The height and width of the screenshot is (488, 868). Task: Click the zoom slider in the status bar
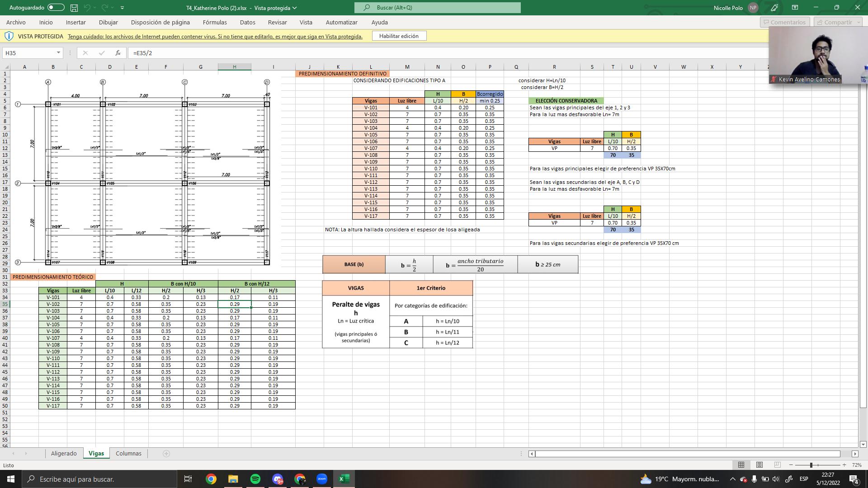[x=811, y=465]
